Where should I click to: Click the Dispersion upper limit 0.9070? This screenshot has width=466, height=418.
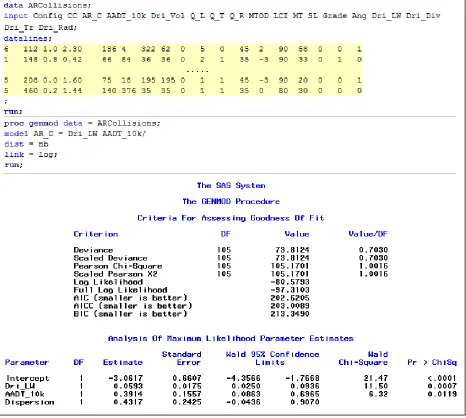click(x=304, y=402)
